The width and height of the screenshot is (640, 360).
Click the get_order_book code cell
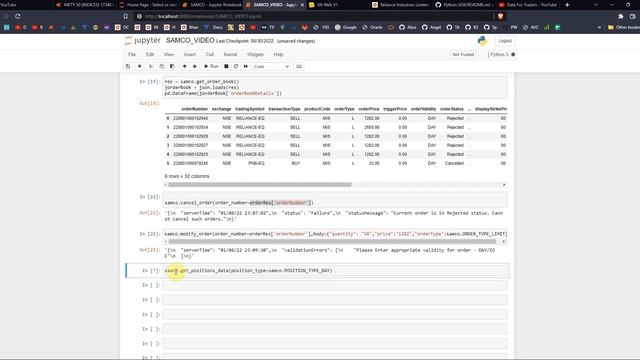335,87
